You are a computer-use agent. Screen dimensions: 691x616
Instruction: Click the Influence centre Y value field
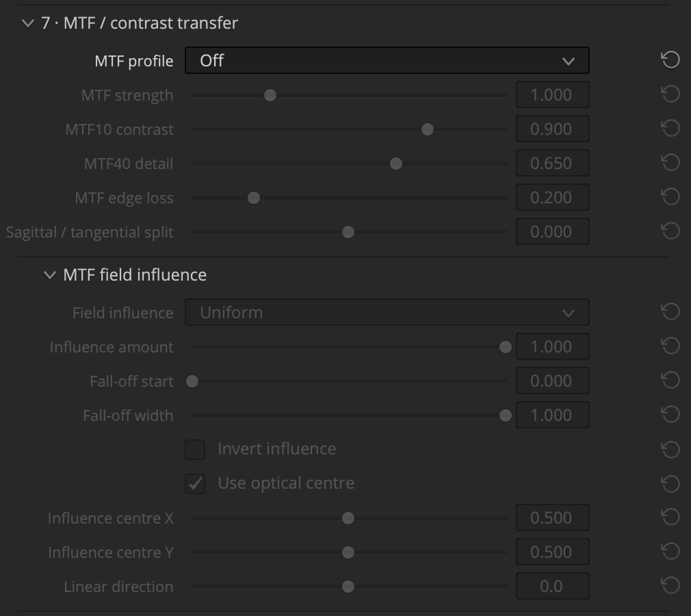coord(553,552)
